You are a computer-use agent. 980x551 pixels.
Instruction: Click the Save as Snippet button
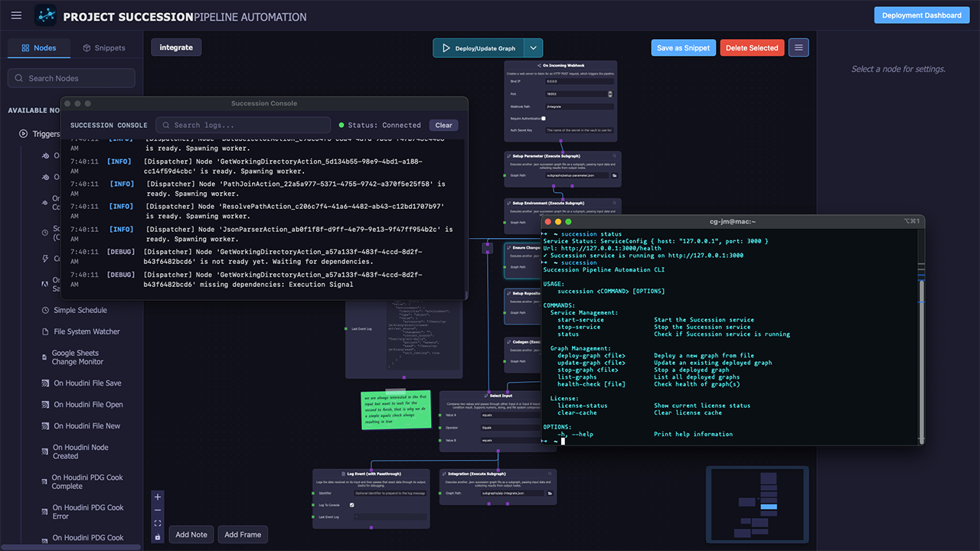(683, 47)
